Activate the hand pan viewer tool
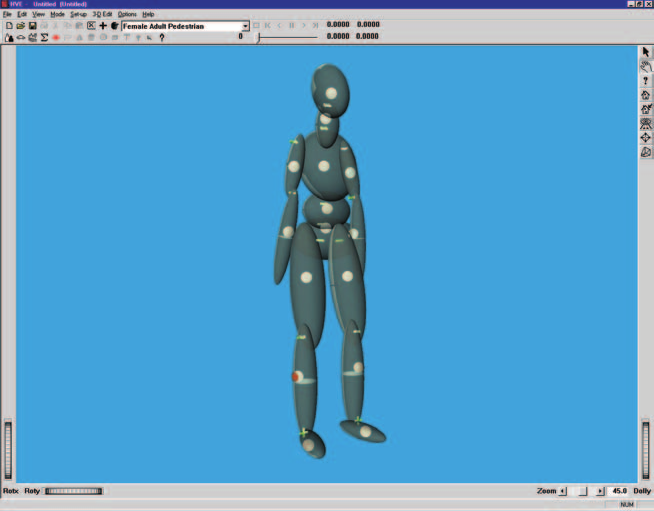Image resolution: width=654 pixels, height=511 pixels. (646, 66)
